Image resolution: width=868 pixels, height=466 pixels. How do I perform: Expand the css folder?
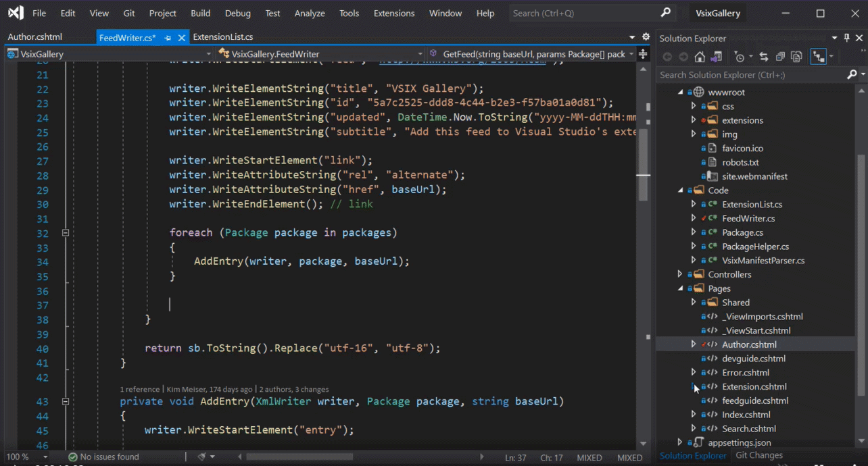(694, 106)
